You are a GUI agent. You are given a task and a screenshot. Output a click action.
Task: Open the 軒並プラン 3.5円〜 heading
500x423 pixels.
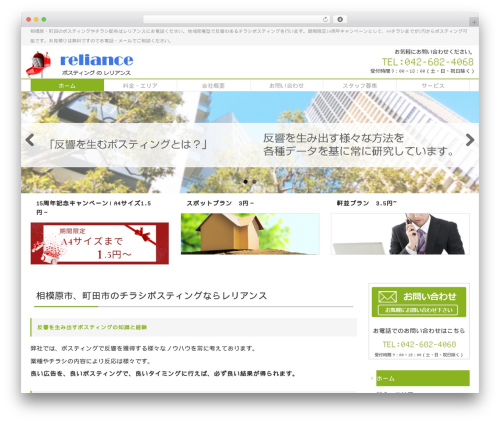367,203
